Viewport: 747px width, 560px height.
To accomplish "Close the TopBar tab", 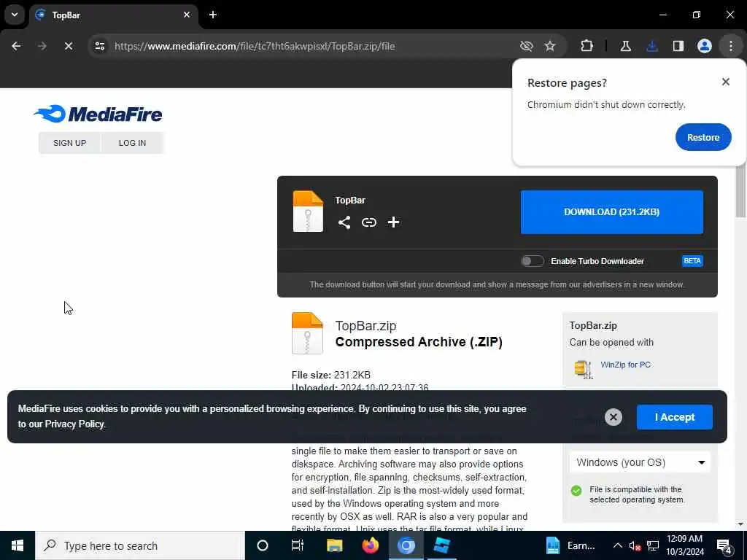I will (x=187, y=15).
